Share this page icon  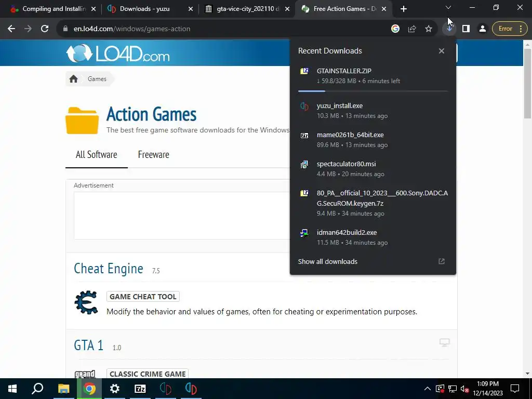[412, 29]
